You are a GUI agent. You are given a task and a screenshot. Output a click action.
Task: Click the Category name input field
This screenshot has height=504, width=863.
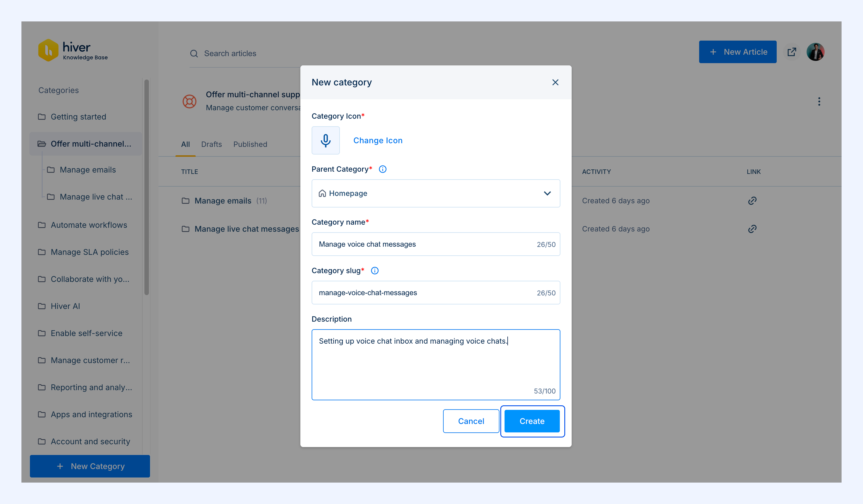[x=436, y=244]
